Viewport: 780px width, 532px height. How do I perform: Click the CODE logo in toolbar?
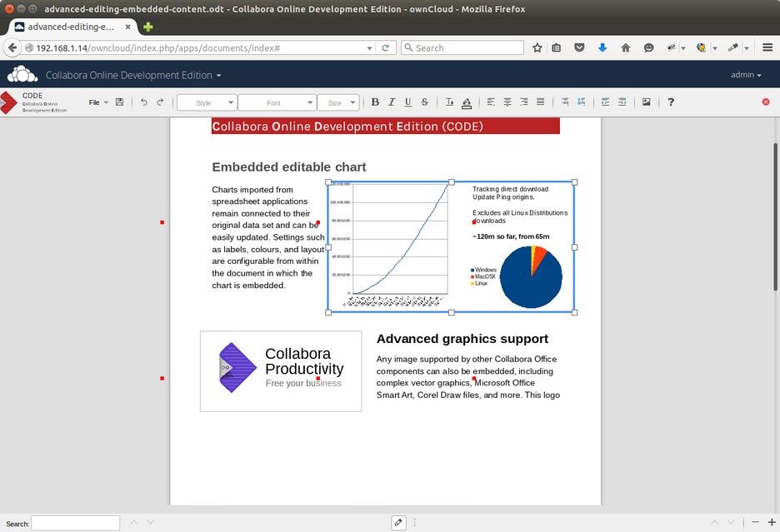pyautogui.click(x=35, y=102)
